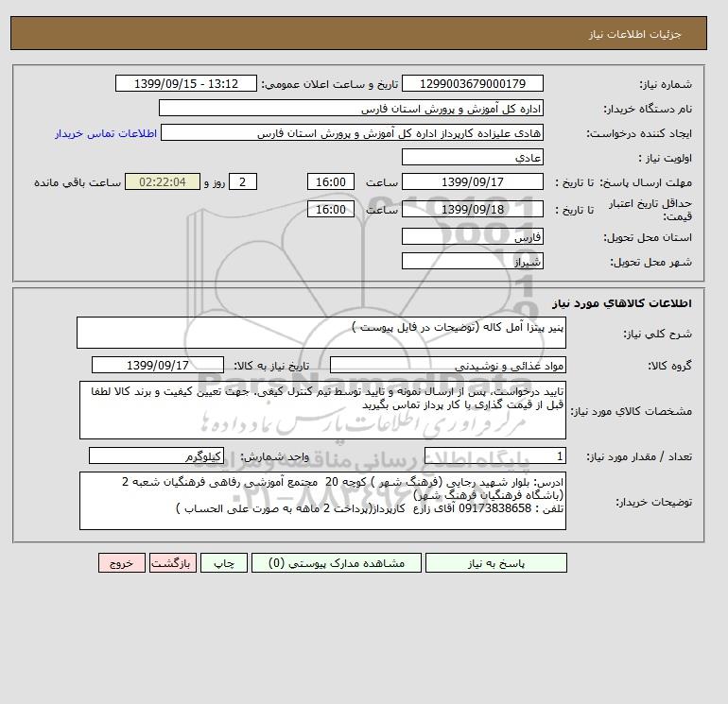
Task: Click the unit field showing کیلوگرم
Action: pyautogui.click(x=156, y=455)
